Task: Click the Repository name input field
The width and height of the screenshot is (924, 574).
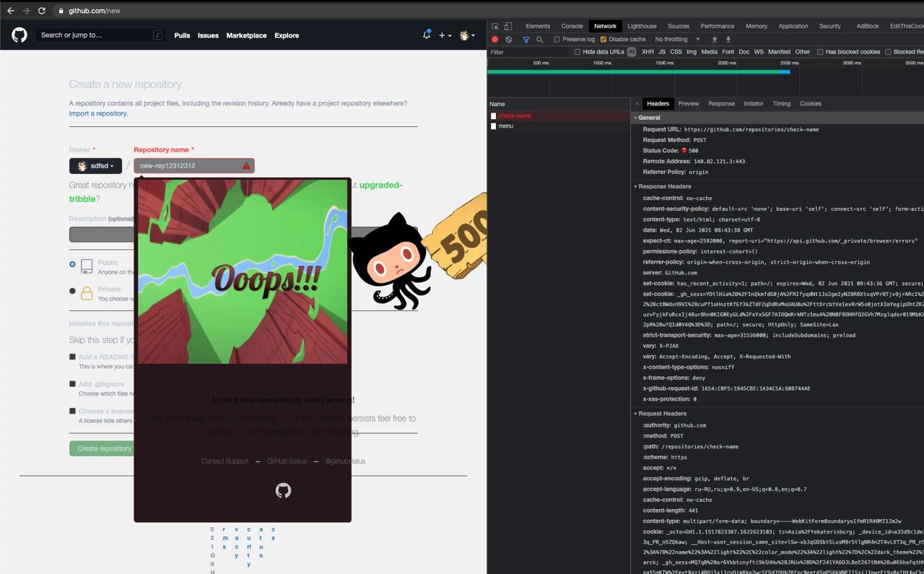Action: [194, 166]
